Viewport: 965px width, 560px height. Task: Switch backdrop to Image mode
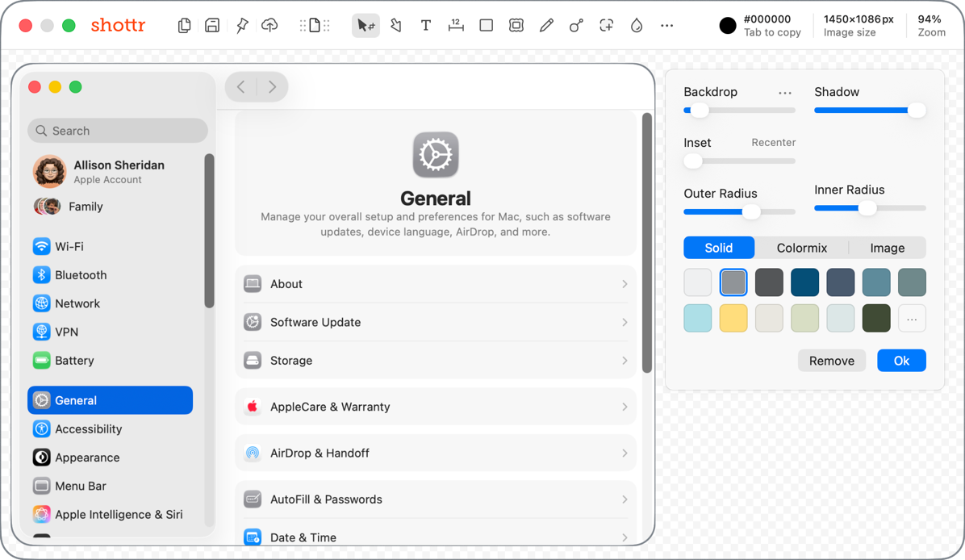887,248
